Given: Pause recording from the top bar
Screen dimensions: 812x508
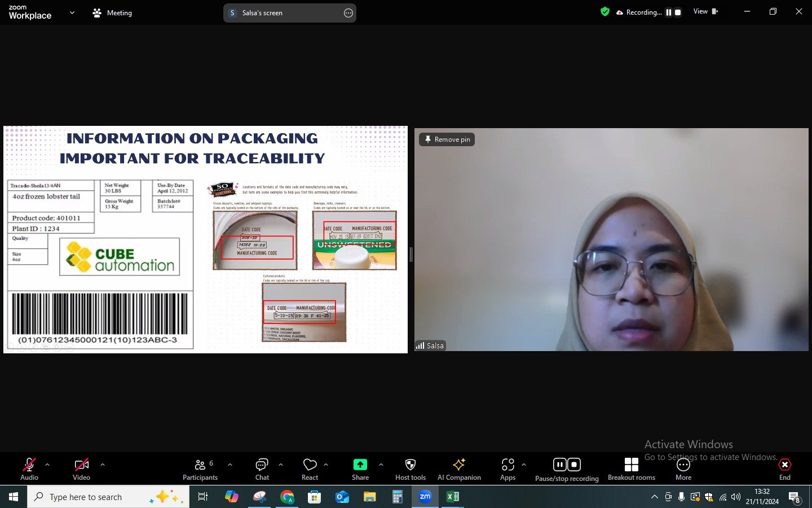Looking at the screenshot, I should pyautogui.click(x=669, y=12).
